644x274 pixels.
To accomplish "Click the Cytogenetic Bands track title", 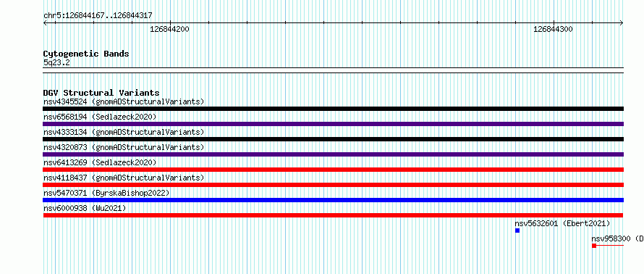I will tap(86, 54).
